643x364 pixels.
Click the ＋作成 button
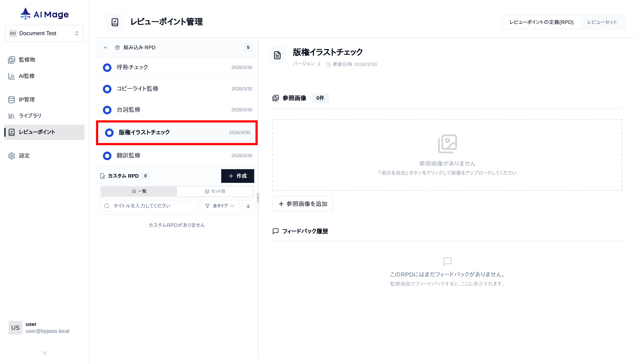[x=238, y=176]
